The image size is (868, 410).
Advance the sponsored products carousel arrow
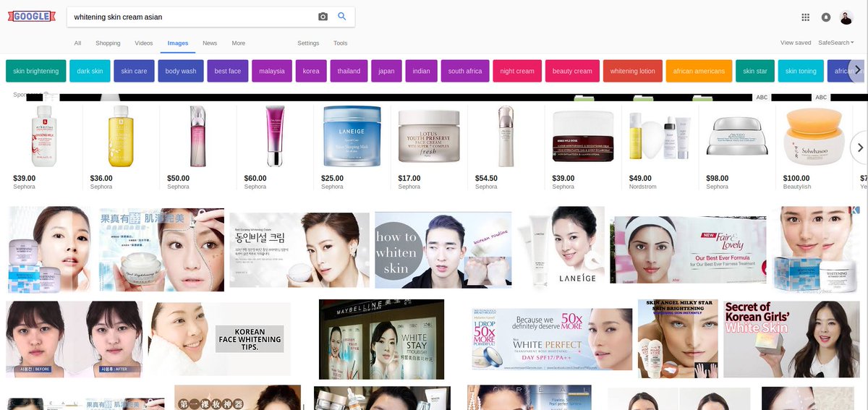859,148
